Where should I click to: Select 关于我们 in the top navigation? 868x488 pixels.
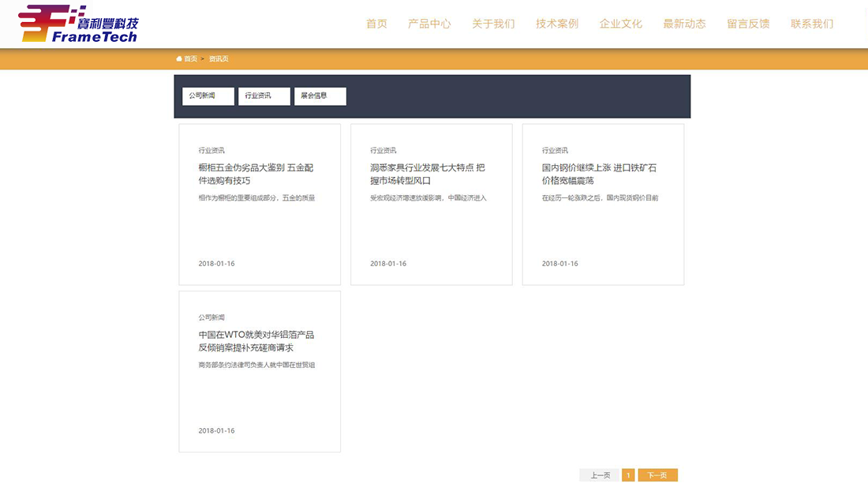(x=493, y=24)
